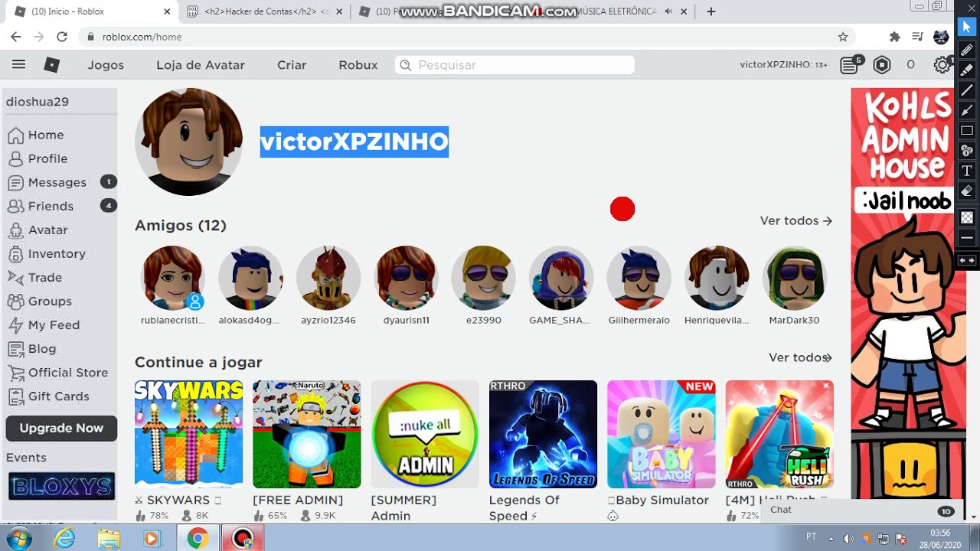
Task: Open the notifications stream icon with badge 5
Action: [850, 65]
